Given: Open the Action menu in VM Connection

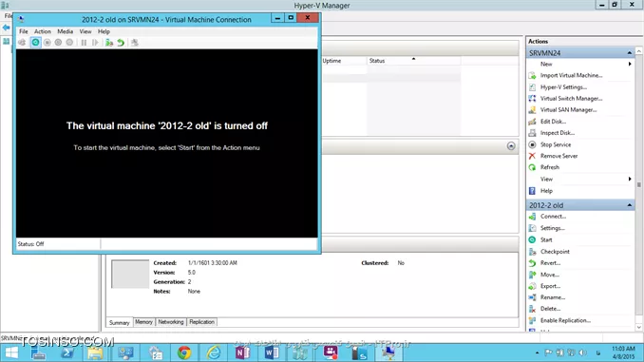Looking at the screenshot, I should click(43, 31).
